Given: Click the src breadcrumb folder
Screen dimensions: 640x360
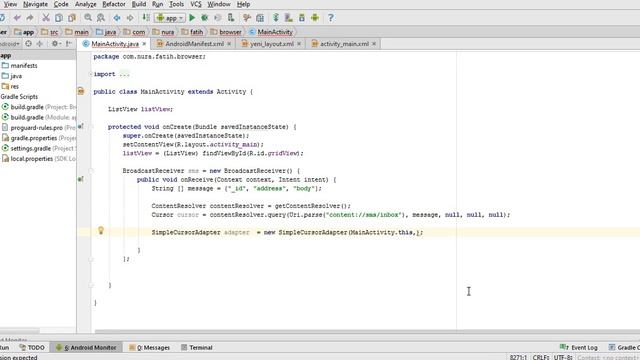Looking at the screenshot, I should (50, 32).
